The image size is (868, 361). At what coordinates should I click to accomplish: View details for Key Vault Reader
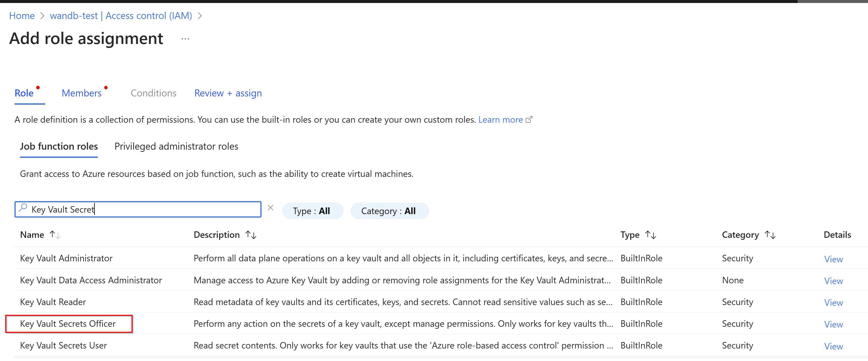tap(833, 303)
